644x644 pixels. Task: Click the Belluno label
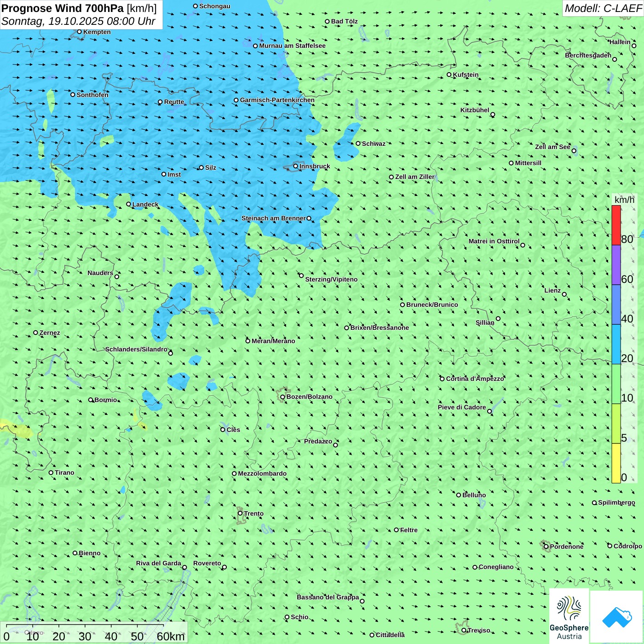tap(474, 495)
